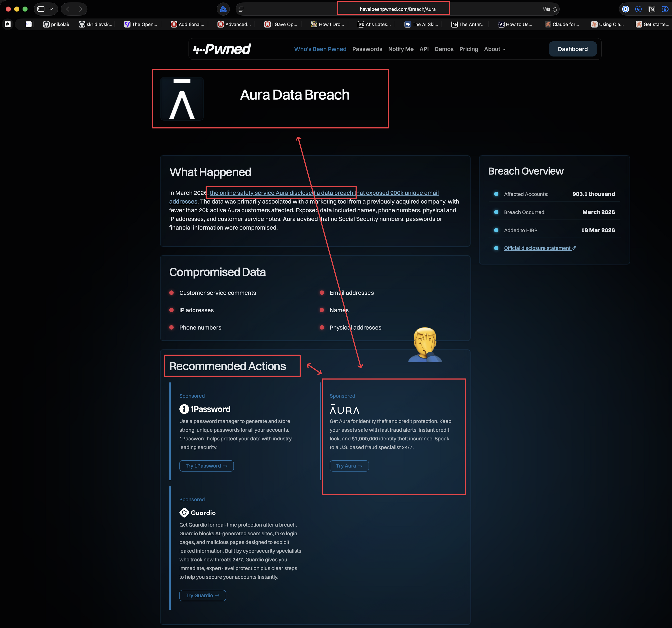672x628 pixels.
Task: Open the Official disclosure statement link
Action: (x=540, y=248)
